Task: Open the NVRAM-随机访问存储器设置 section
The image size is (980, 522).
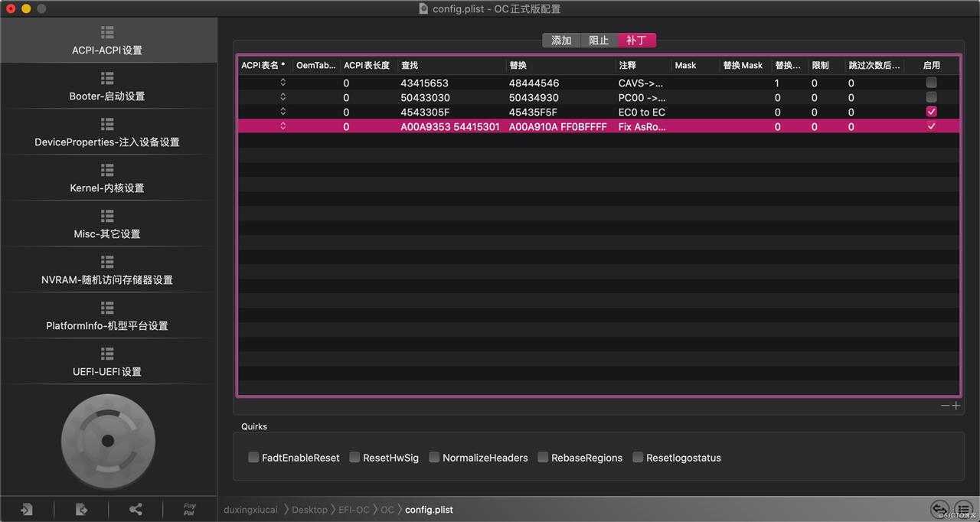Action: (x=107, y=270)
